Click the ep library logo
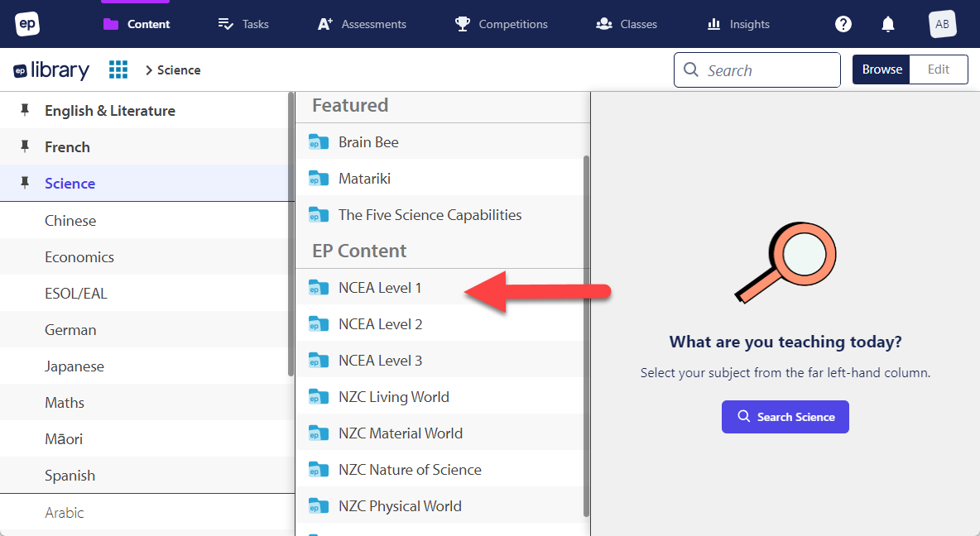The height and width of the screenshot is (536, 980). [51, 70]
